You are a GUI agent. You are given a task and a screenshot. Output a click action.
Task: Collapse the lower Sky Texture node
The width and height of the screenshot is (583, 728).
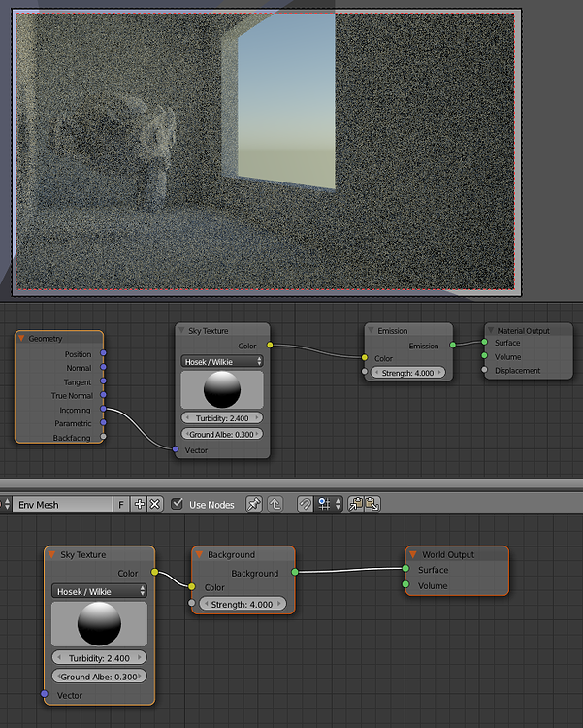click(52, 554)
